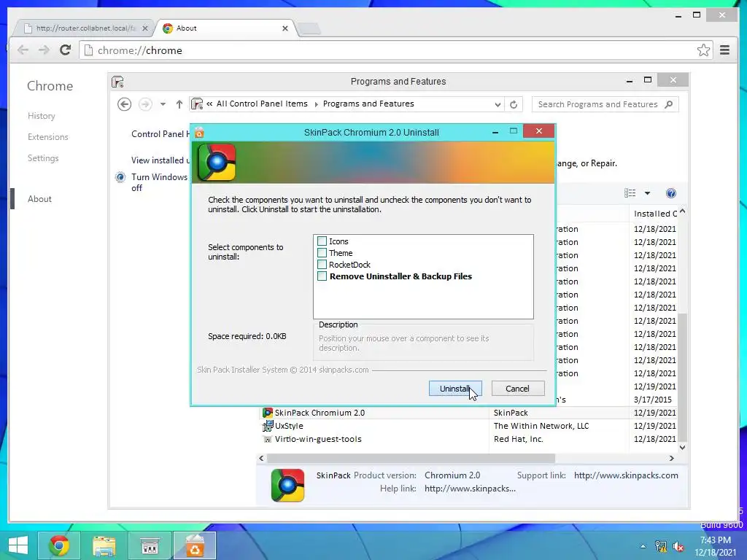This screenshot has width=747, height=560.
Task: Open the Store taskbar icon
Action: tap(150, 545)
